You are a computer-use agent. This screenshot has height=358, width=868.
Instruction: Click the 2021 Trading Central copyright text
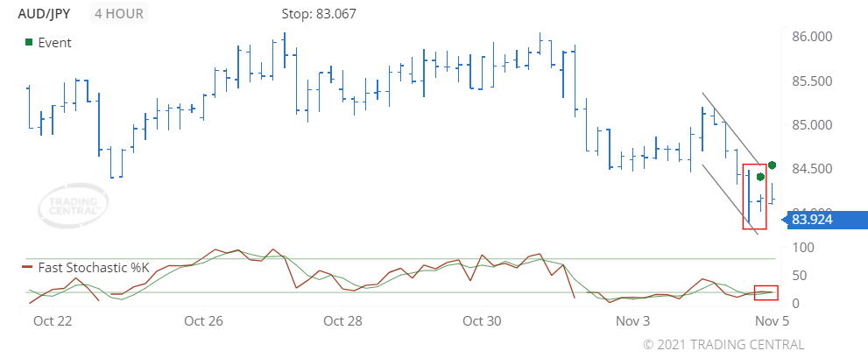click(x=723, y=345)
